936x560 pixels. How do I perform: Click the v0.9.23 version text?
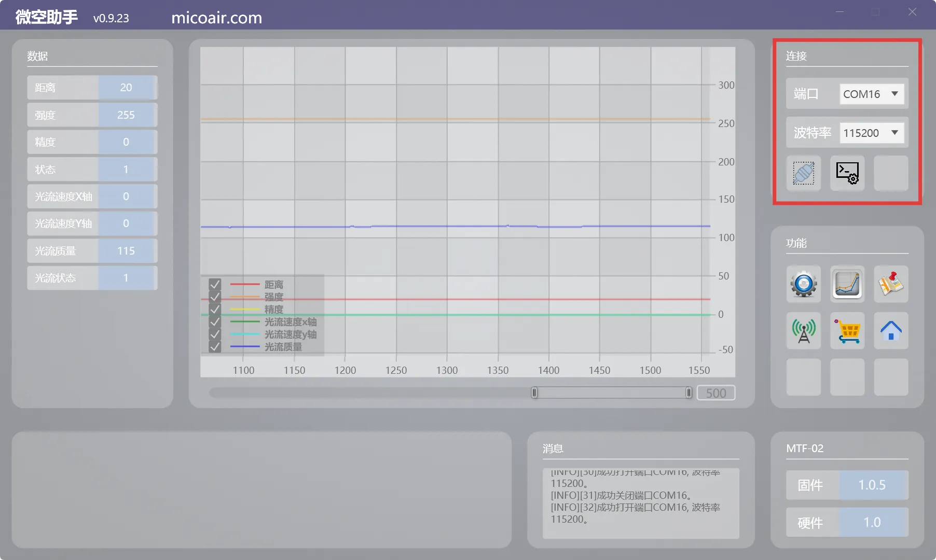click(x=111, y=18)
